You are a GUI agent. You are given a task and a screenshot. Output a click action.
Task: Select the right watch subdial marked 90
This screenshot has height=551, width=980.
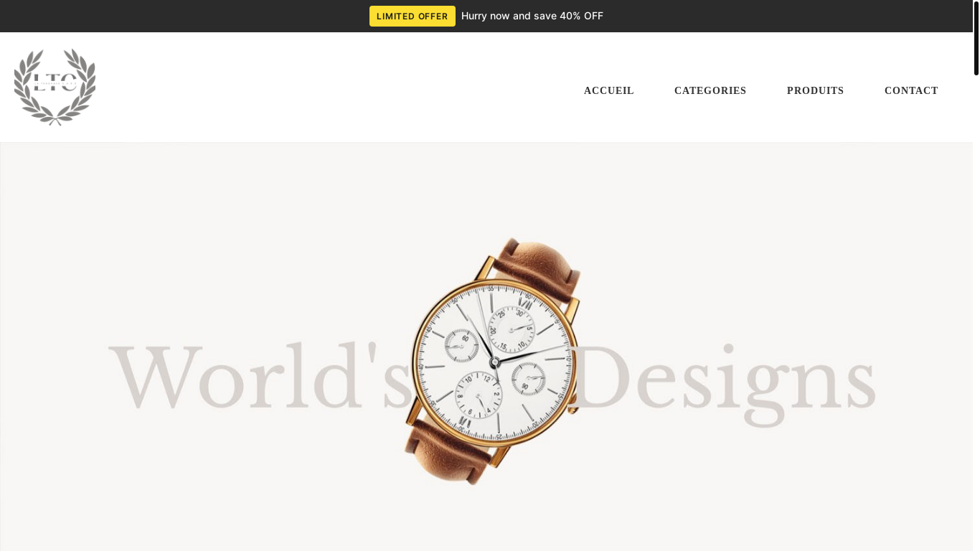[x=529, y=379]
